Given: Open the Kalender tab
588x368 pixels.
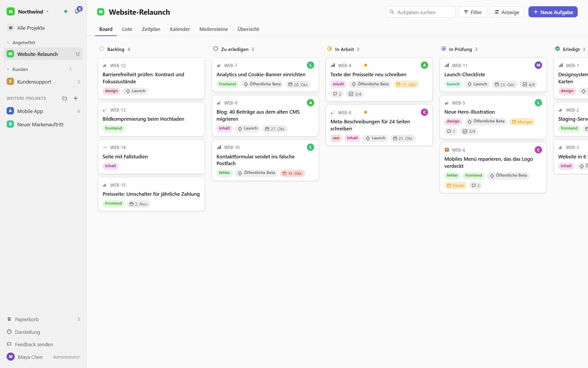Looking at the screenshot, I should click(x=180, y=29).
